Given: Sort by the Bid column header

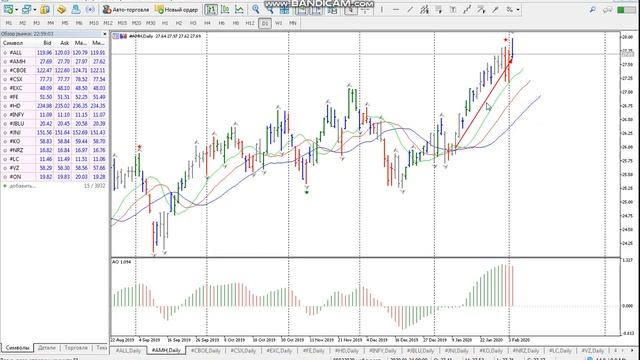Looking at the screenshot, I should 47,43.
